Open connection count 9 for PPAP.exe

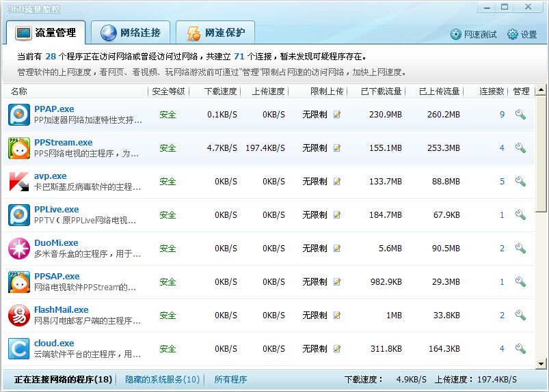coord(502,114)
